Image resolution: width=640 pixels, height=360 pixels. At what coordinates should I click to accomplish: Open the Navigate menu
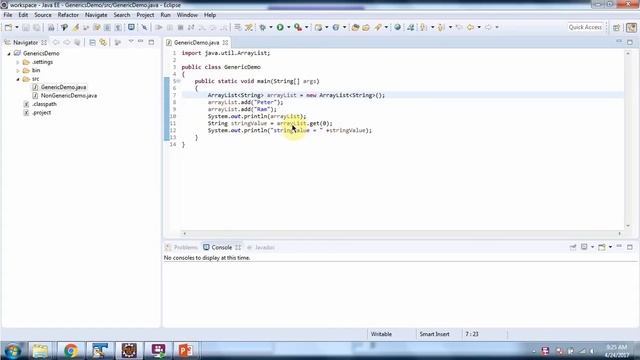[x=96, y=15]
